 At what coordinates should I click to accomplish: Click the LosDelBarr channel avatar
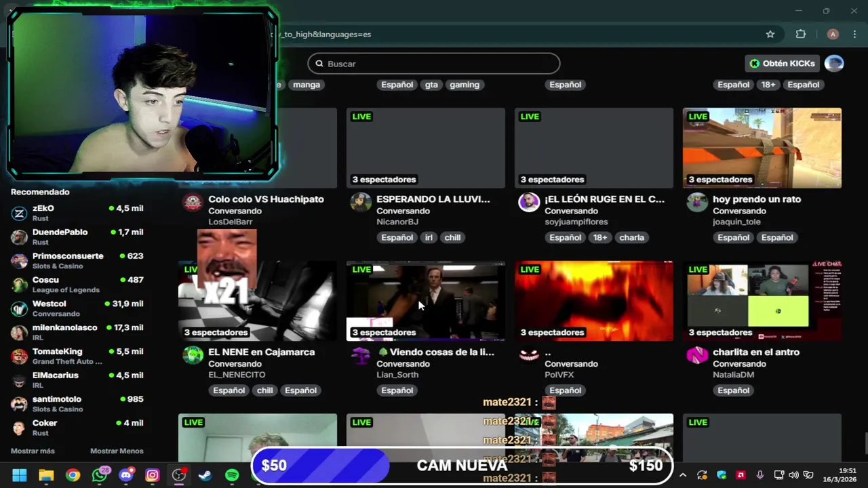coord(193,202)
